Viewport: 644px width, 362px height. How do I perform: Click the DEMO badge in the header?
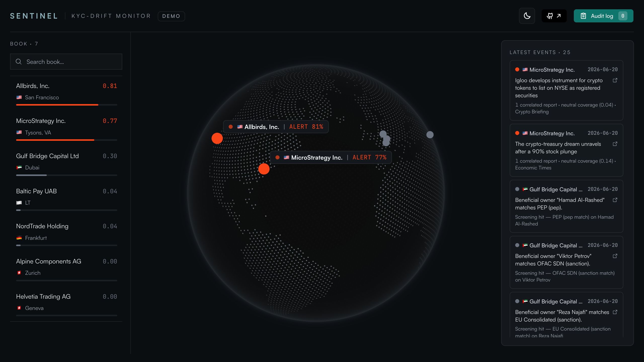[x=171, y=16]
